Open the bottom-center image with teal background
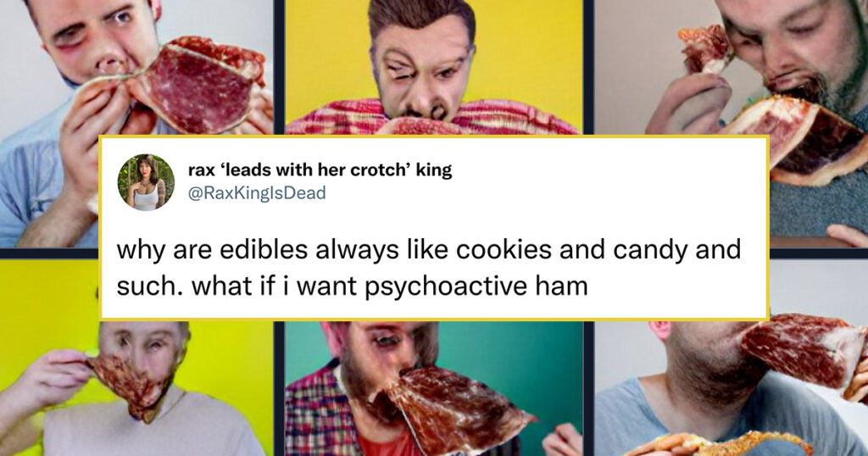 (434, 388)
